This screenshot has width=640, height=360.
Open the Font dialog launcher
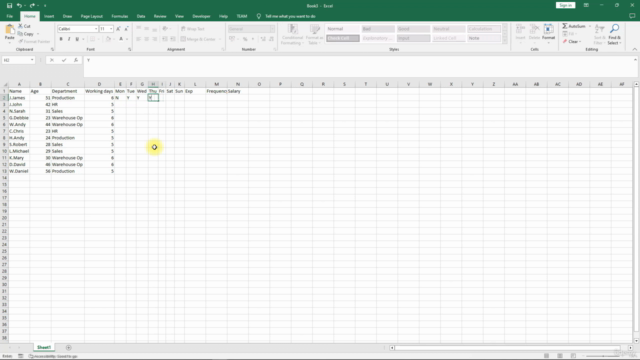[130, 49]
